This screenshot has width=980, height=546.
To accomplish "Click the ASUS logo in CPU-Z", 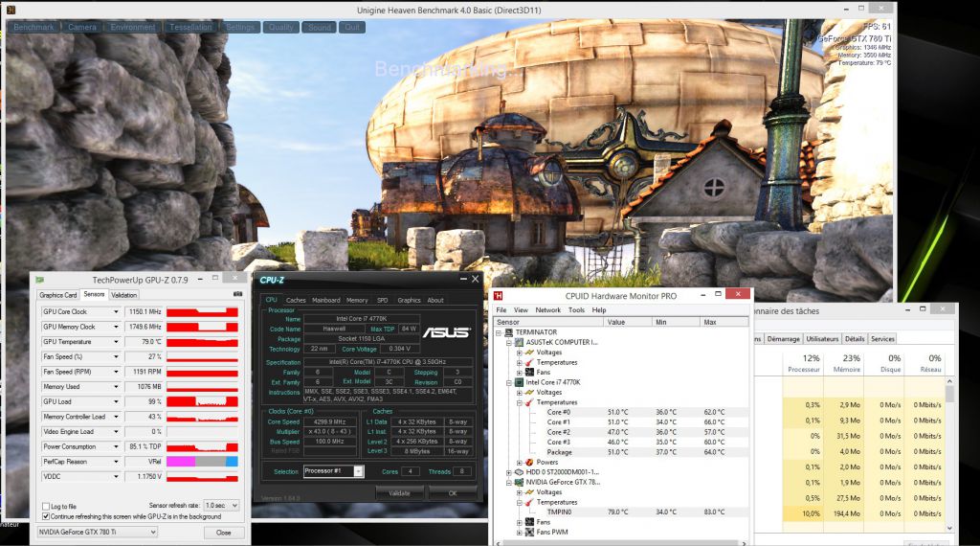I will click(x=446, y=332).
